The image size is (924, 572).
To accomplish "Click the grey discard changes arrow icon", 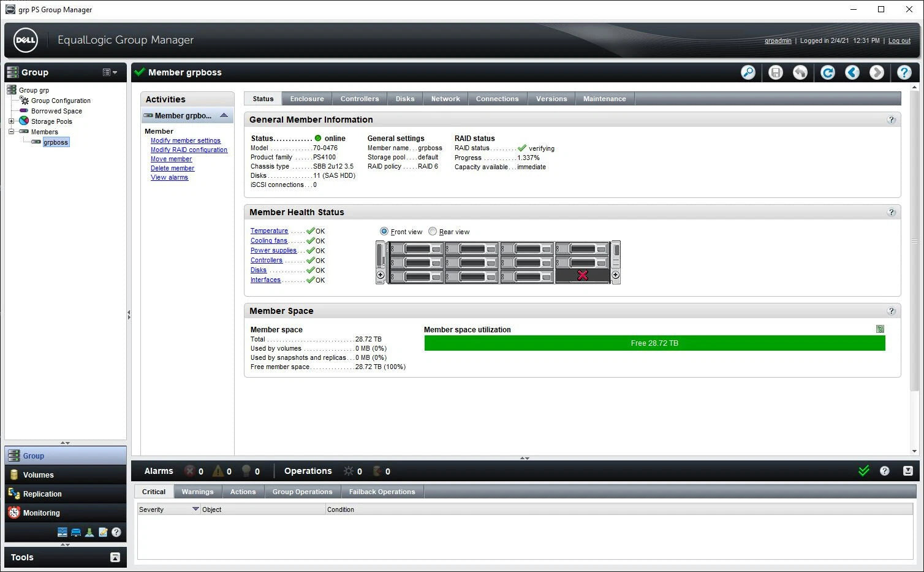I will [x=800, y=72].
